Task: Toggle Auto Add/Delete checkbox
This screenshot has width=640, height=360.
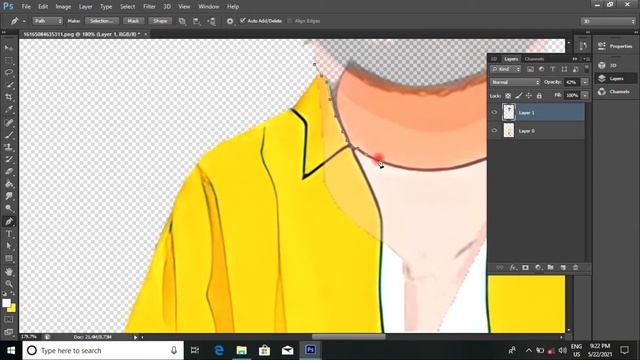Action: pyautogui.click(x=243, y=20)
